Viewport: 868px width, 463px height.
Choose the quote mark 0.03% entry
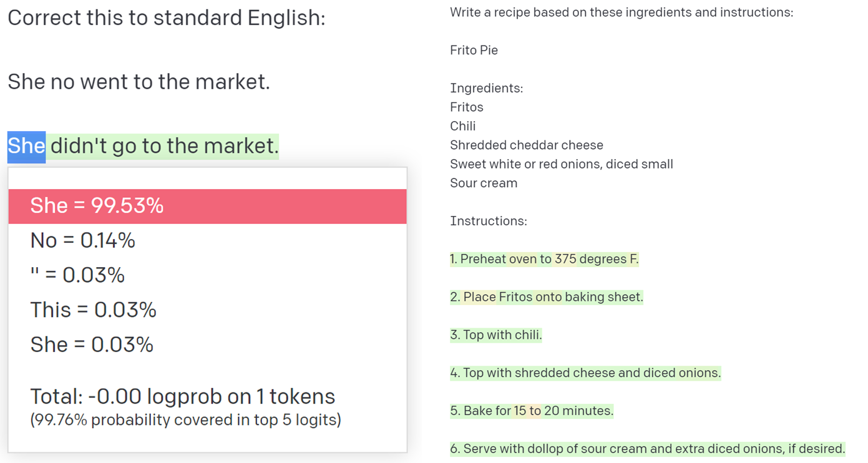tap(77, 275)
